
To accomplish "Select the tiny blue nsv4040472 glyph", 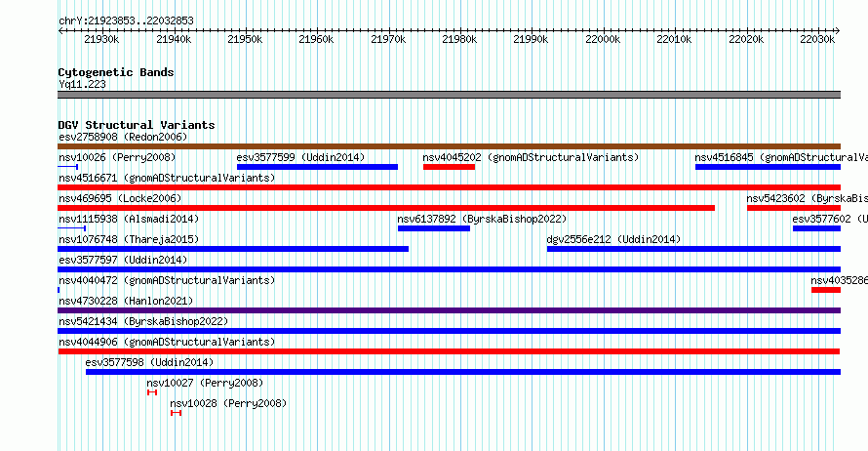I will (x=59, y=290).
